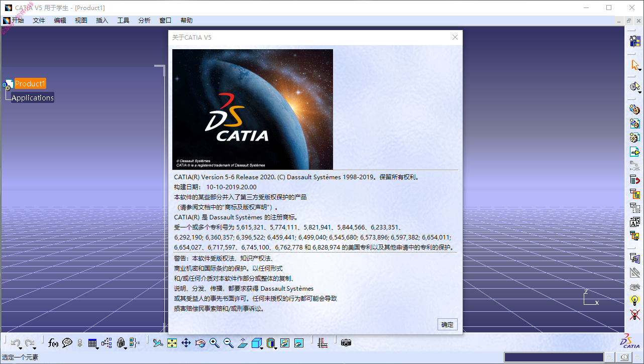Expand the Design Table dropdown arrow
This screenshot has width=644, height=364.
(x=97, y=348)
